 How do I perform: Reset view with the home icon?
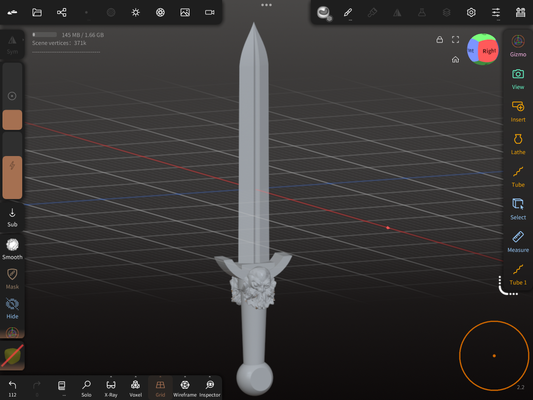click(455, 60)
